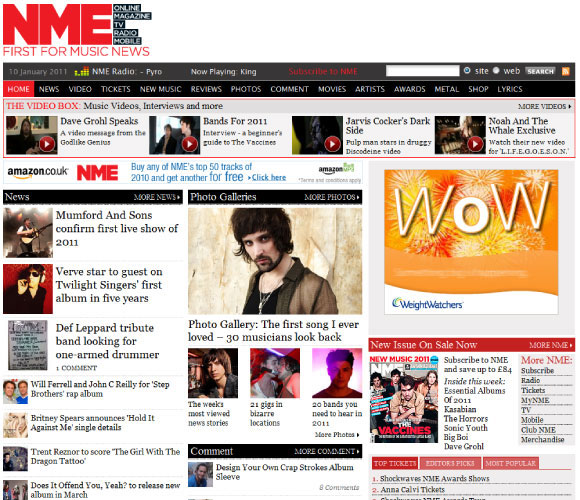This screenshot has height=500, width=580.
Task: Open NEW MUSIC in navigation
Action: [x=161, y=89]
